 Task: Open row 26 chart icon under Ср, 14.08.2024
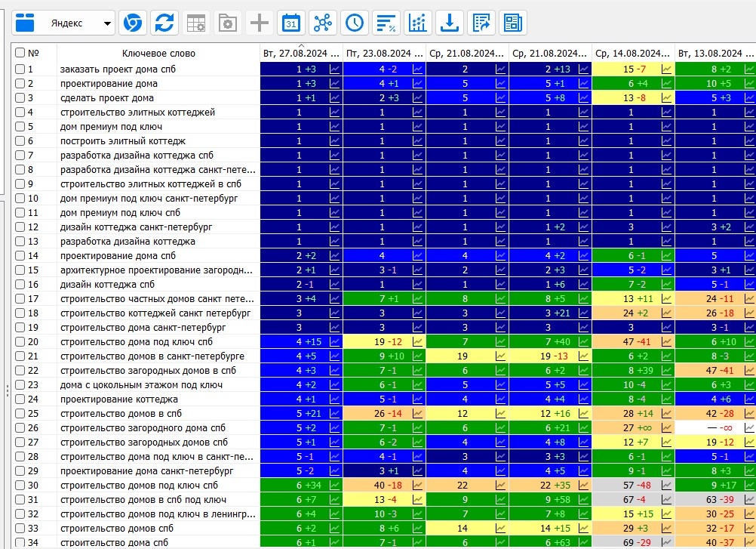point(666,428)
